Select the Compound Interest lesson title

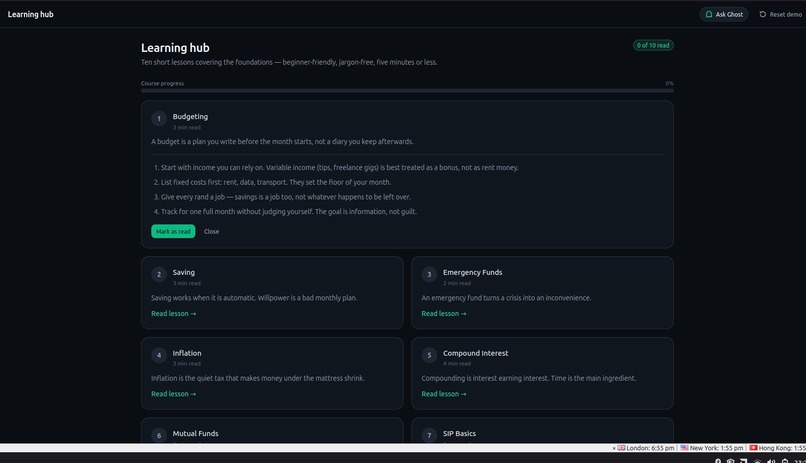475,353
